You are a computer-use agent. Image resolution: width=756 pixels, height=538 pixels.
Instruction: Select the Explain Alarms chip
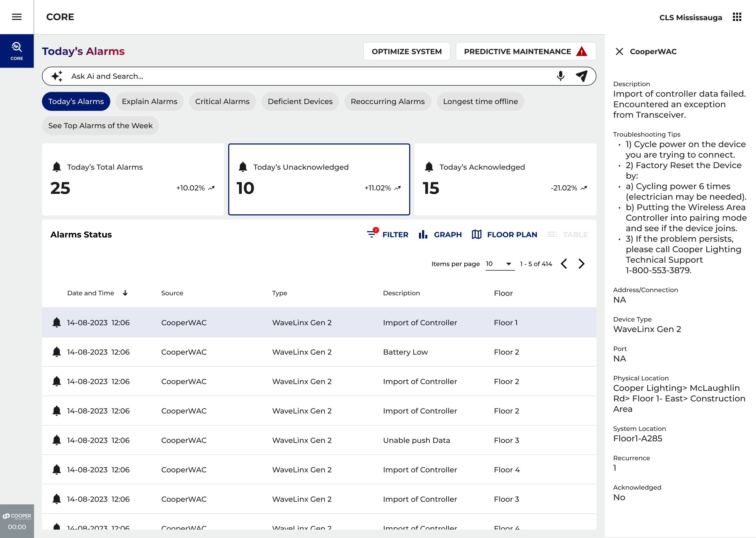(149, 101)
